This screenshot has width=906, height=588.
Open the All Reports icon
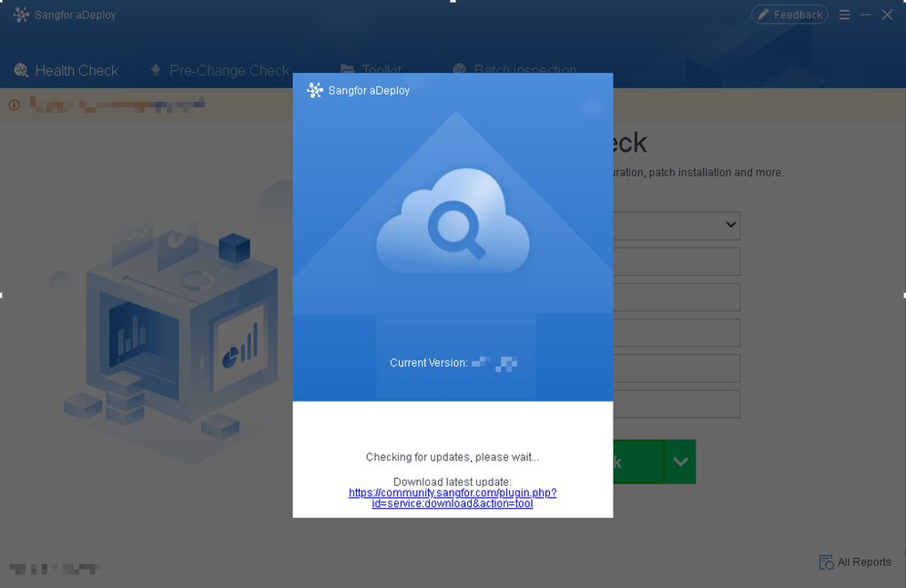point(826,562)
